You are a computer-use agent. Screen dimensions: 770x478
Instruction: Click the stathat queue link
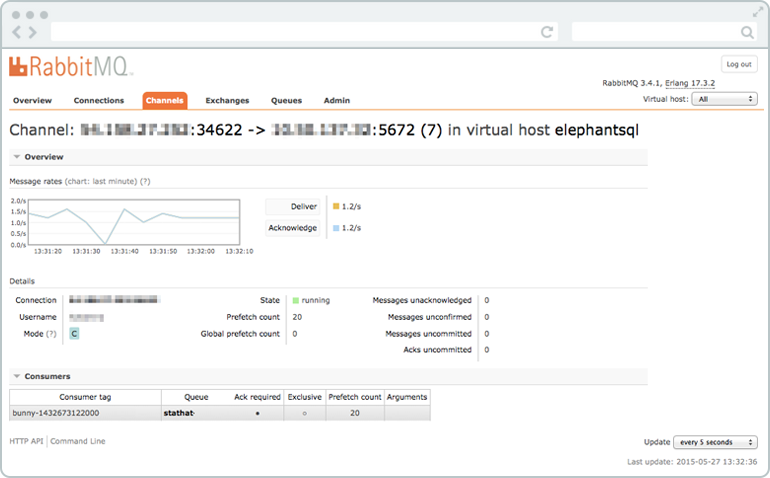(179, 413)
